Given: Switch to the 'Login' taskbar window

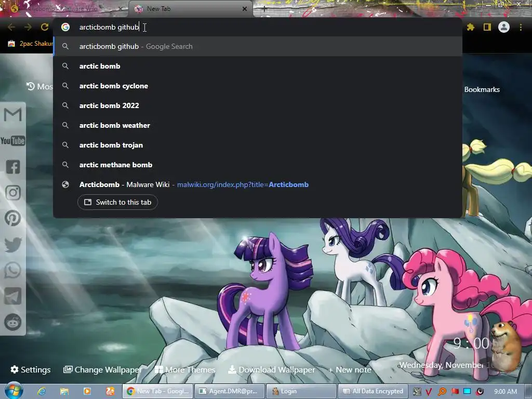Looking at the screenshot, I should [301, 391].
